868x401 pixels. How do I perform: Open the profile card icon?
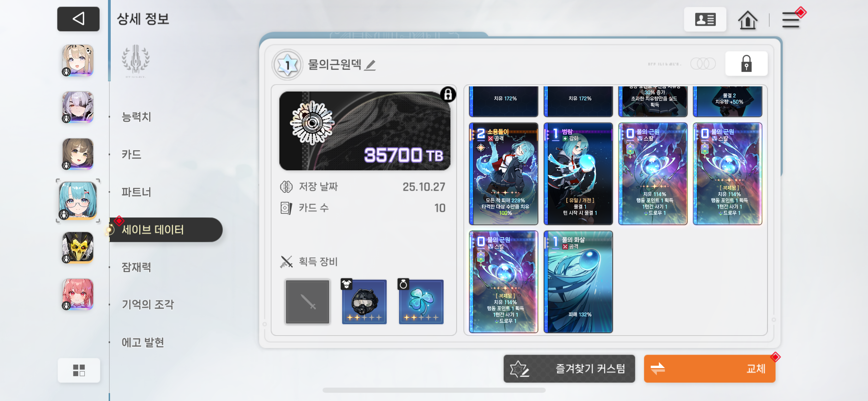(x=705, y=20)
